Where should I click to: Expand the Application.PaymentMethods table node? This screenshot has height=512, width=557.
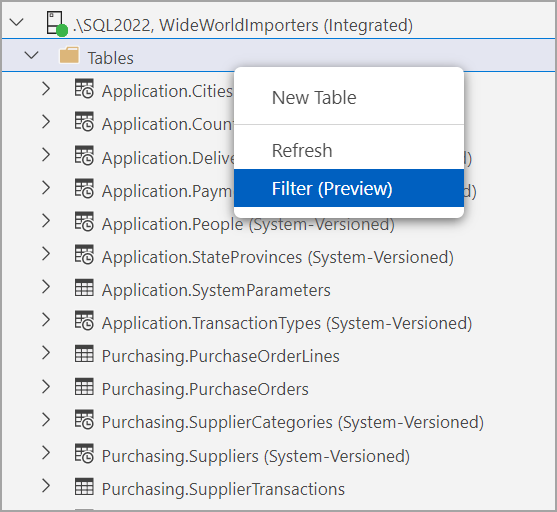(45, 188)
